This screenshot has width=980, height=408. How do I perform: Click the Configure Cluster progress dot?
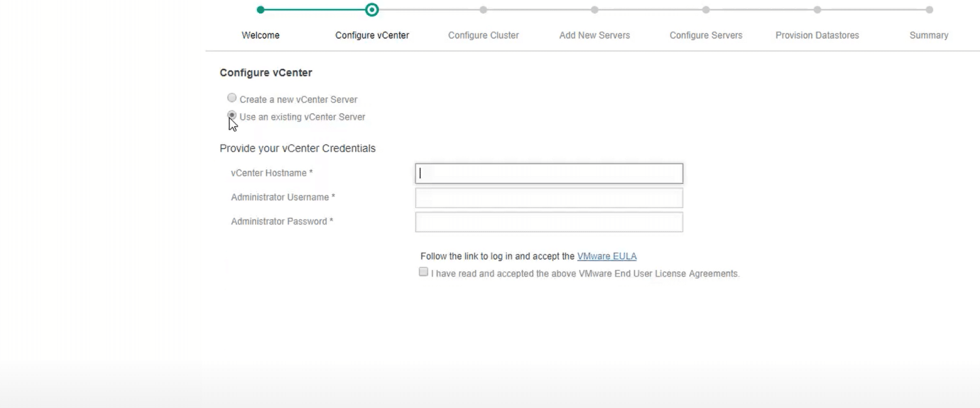[x=483, y=10]
